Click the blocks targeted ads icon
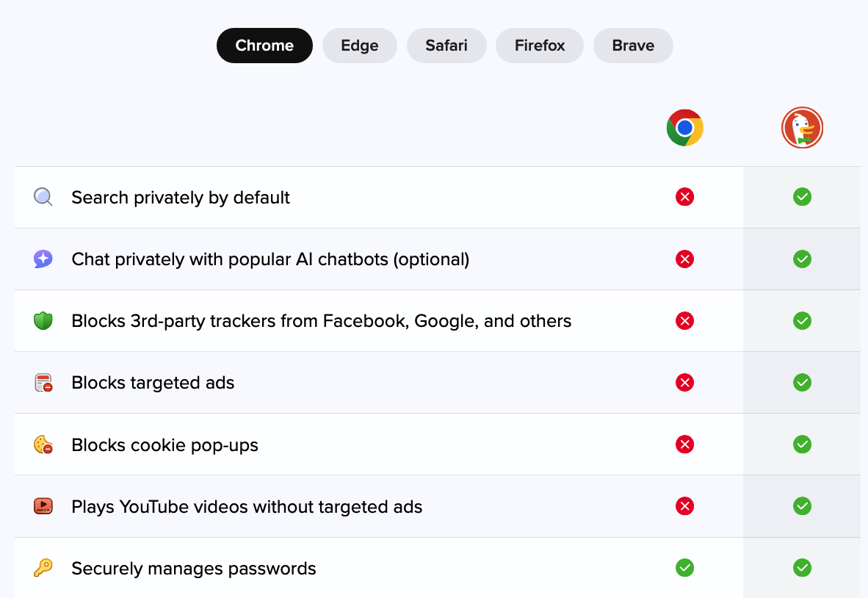The width and height of the screenshot is (868, 598). coord(43,383)
